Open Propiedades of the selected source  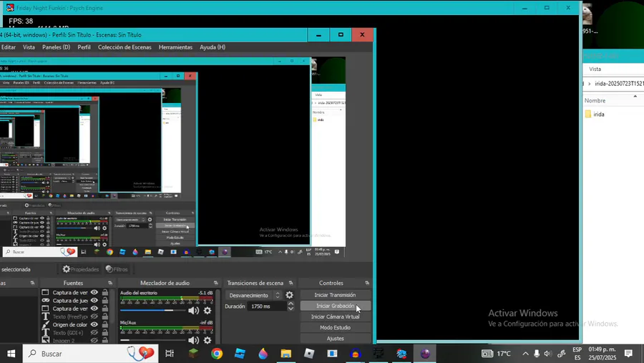pos(81,269)
